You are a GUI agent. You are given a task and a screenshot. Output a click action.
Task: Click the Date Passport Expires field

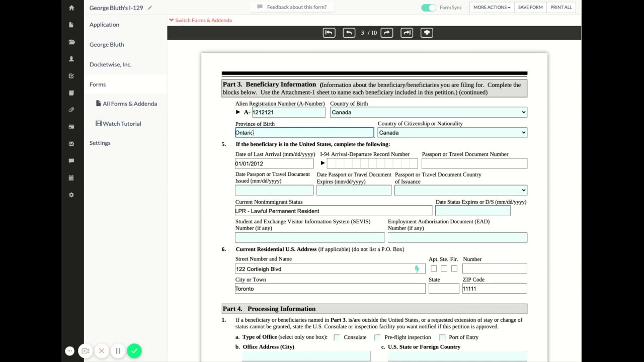point(354,190)
